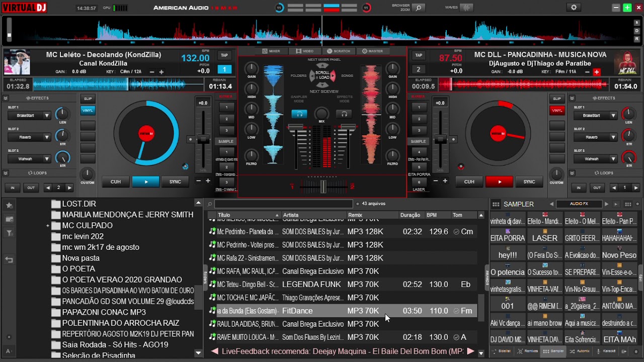This screenshot has width=644, height=362.
Task: Toggle VINYL mode on right deck
Action: [x=556, y=110]
